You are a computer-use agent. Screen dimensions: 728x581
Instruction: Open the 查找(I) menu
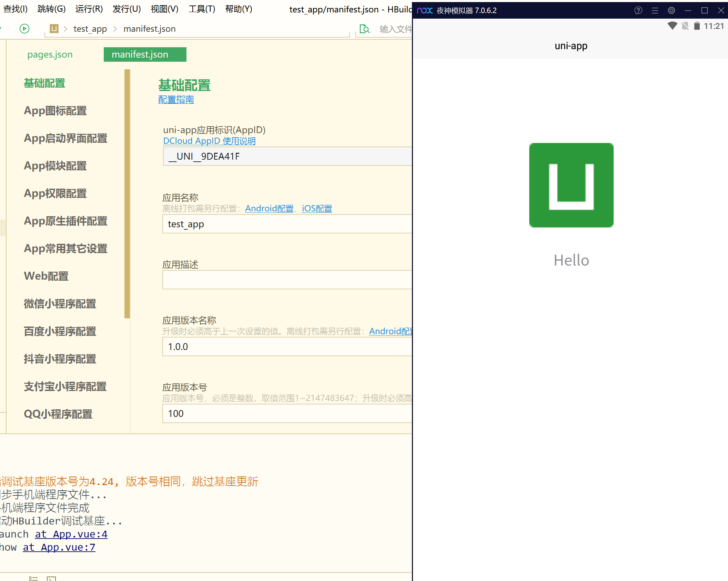click(16, 9)
